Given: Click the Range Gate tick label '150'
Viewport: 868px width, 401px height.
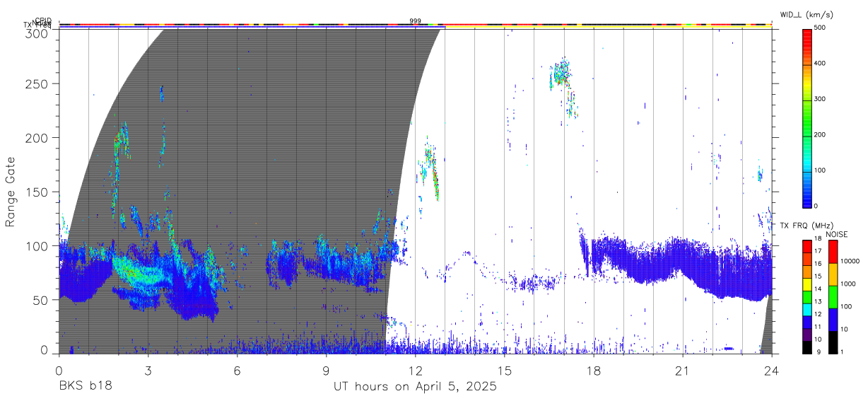Looking at the screenshot, I should (39, 192).
